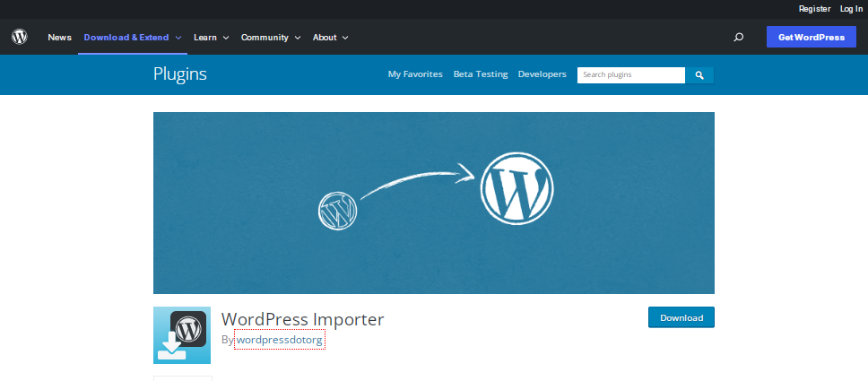This screenshot has height=381, width=868.
Task: Open the Community dropdown menu
Action: (271, 38)
